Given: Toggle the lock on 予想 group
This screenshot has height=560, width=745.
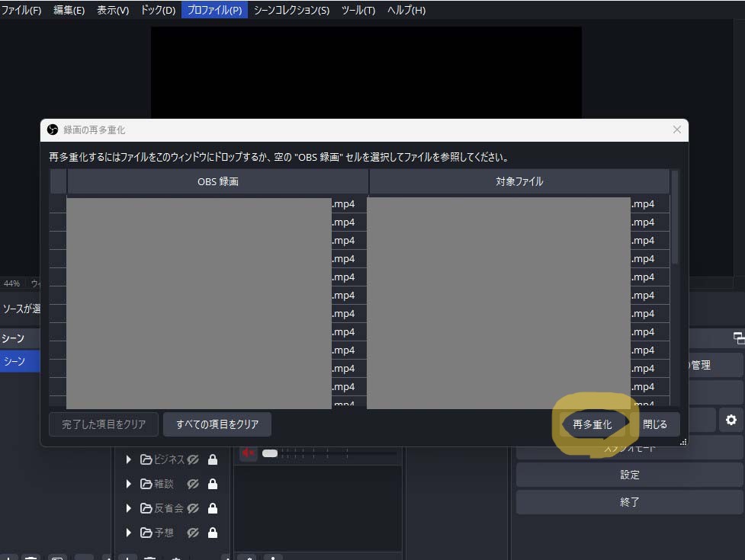Looking at the screenshot, I should tap(213, 533).
